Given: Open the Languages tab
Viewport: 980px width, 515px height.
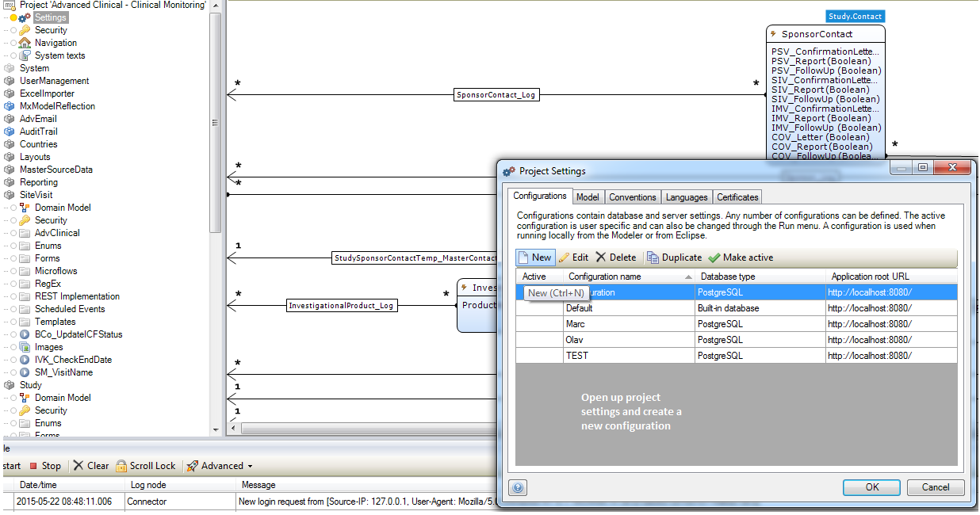Looking at the screenshot, I should [687, 197].
